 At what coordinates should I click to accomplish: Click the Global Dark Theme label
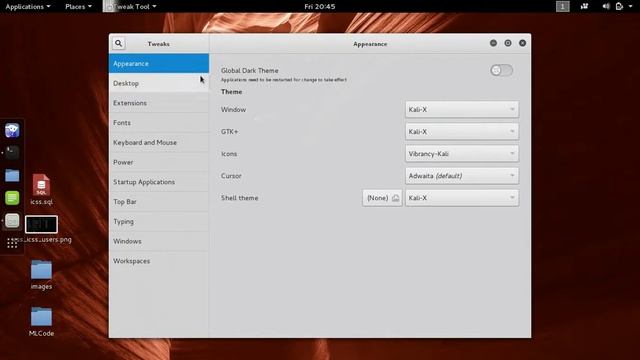pyautogui.click(x=250, y=71)
